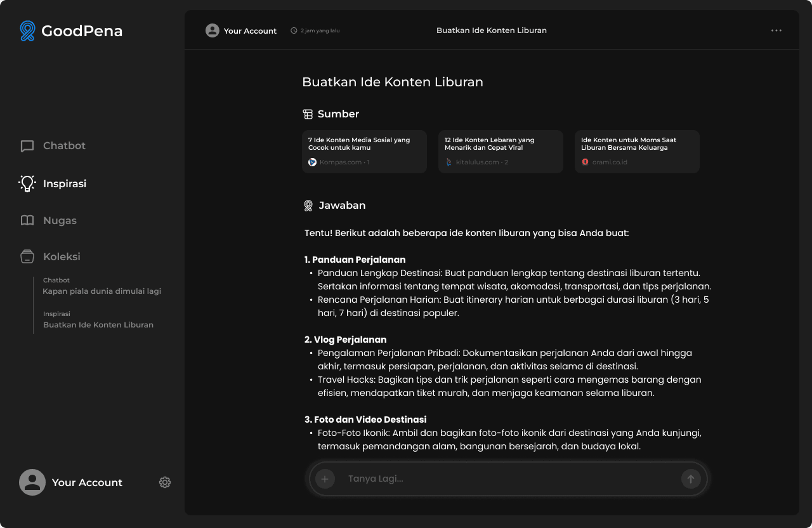Click the Koleksi jar icon
Screen dimensions: 812x528
(27, 256)
